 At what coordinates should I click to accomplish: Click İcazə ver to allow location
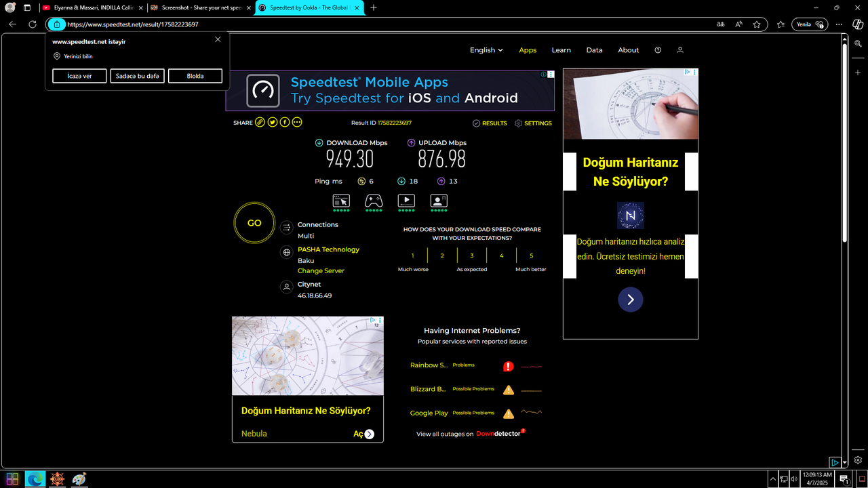pyautogui.click(x=79, y=76)
